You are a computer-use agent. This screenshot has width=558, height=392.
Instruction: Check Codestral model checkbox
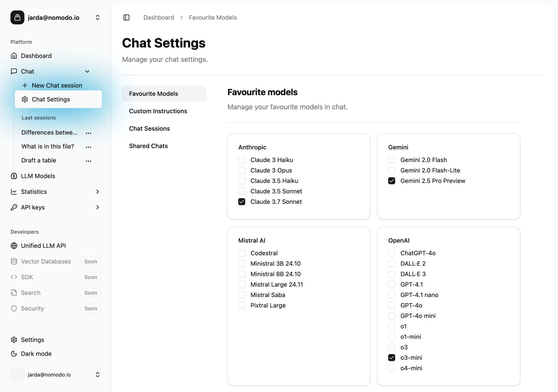pos(242,253)
